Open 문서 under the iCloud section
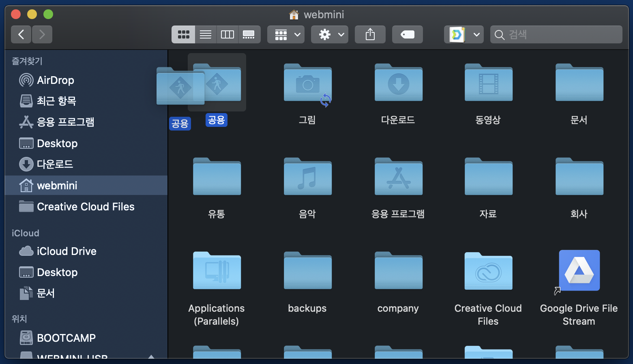Viewport: 633px width, 364px height. pyautogui.click(x=86, y=293)
